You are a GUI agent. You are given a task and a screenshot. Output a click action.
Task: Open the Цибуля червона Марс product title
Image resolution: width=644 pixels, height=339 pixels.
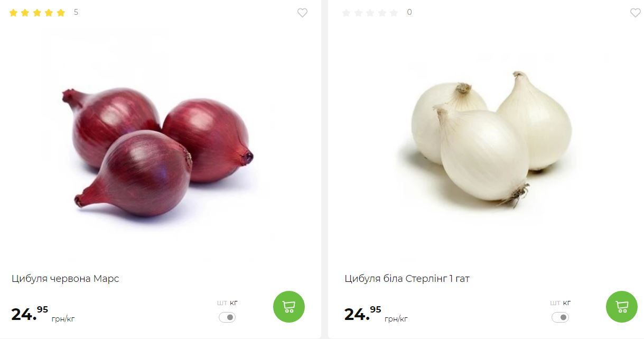pos(66,279)
